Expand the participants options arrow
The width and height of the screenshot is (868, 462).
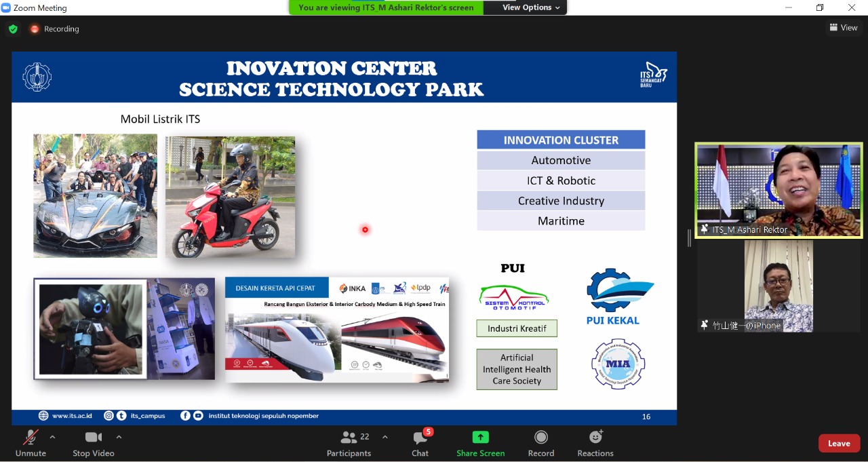pos(385,437)
